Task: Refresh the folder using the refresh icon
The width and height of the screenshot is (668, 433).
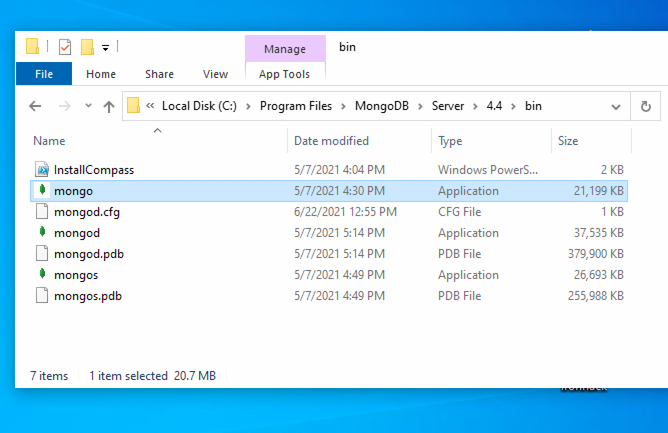Action: click(646, 106)
